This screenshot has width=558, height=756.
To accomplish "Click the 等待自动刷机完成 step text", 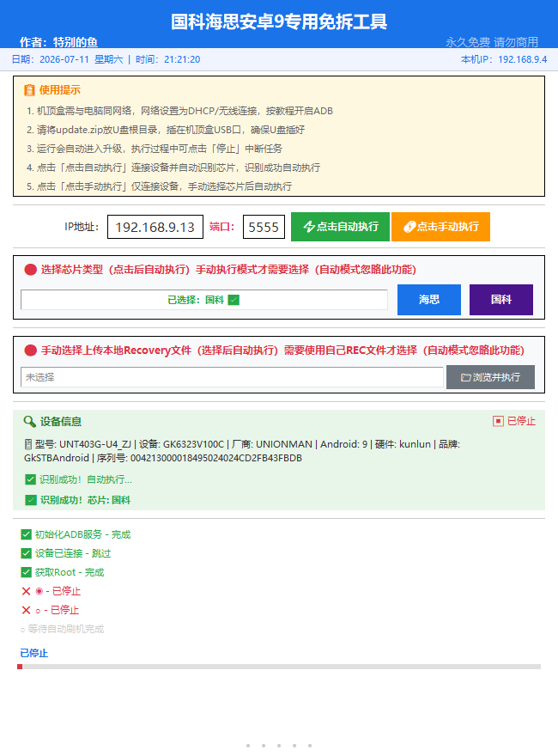I will (x=66, y=629).
